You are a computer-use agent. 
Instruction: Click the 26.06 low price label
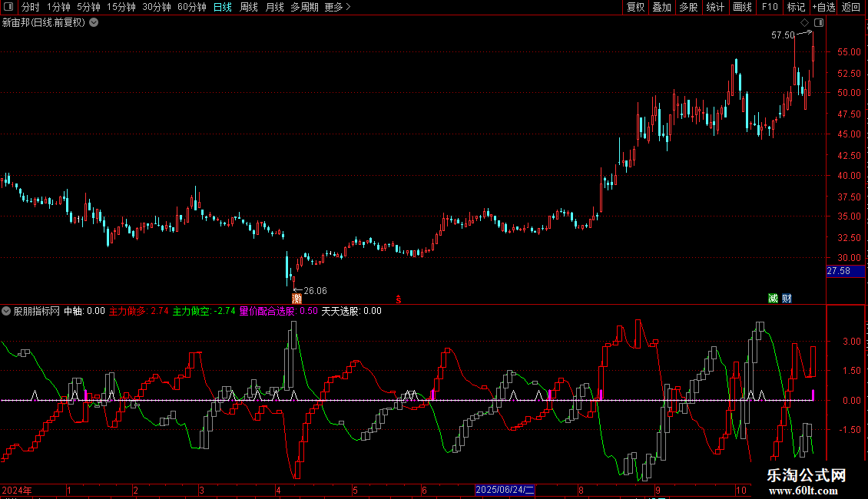tap(315, 290)
